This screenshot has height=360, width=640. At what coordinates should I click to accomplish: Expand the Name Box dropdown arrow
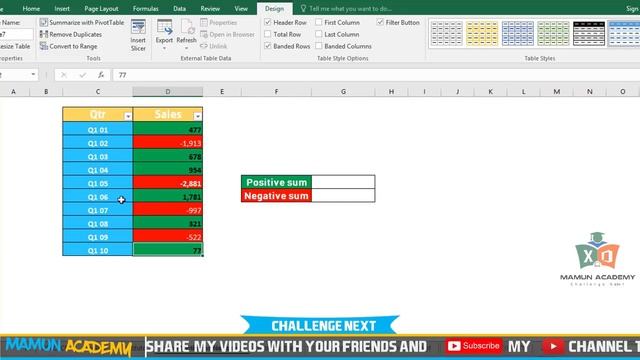33,75
